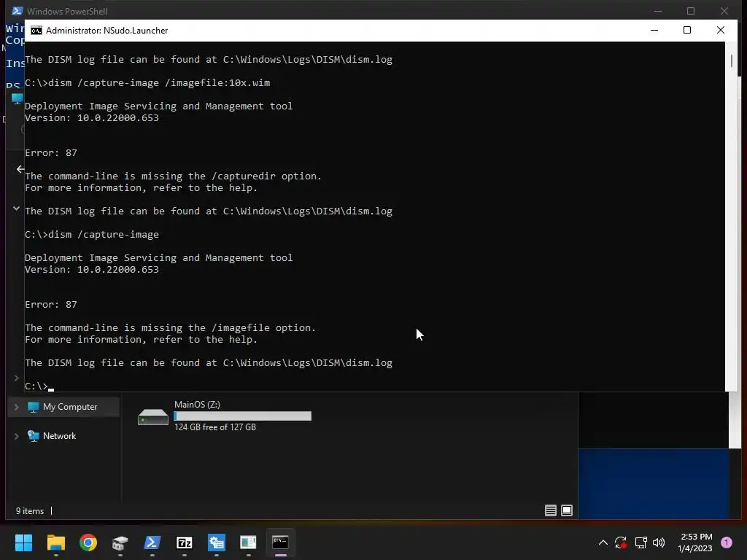Click the console vertical scrollbar thumb
Screen dimensions: 747x560
click(731, 61)
